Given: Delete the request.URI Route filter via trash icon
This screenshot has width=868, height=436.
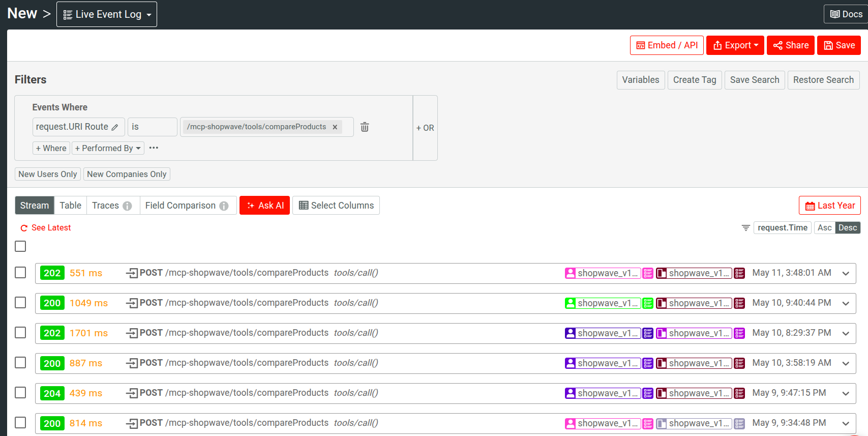Looking at the screenshot, I should [365, 127].
